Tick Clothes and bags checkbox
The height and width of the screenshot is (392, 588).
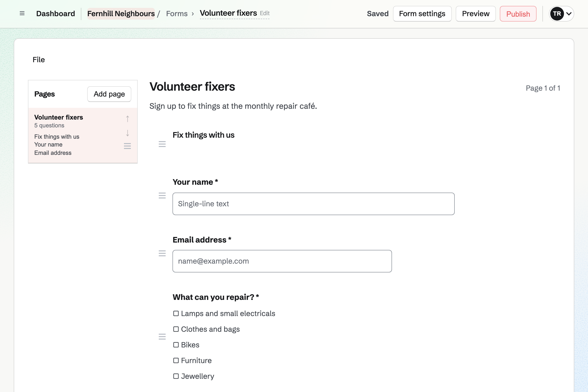point(176,329)
